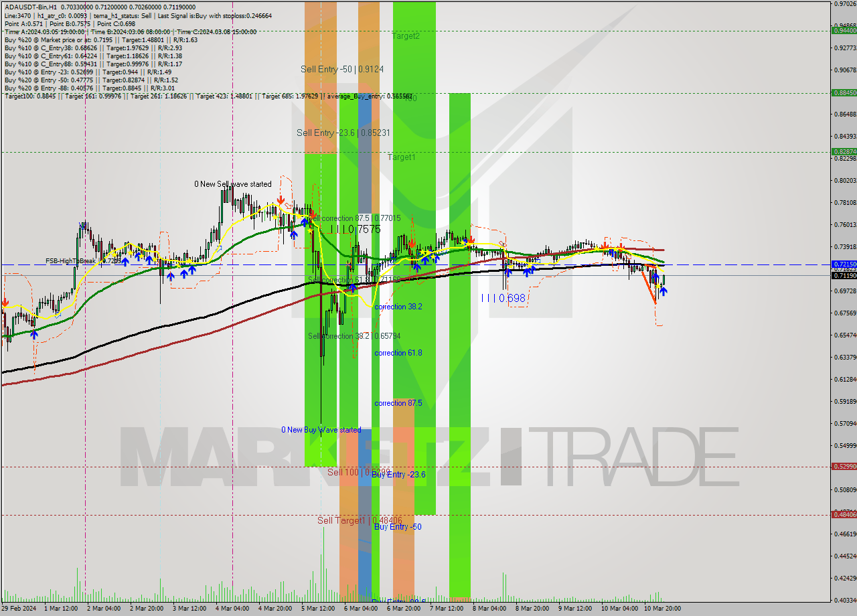The width and height of the screenshot is (857, 616).
Task: Click the 'Buy Entry -23.6' label
Action: tap(399, 475)
